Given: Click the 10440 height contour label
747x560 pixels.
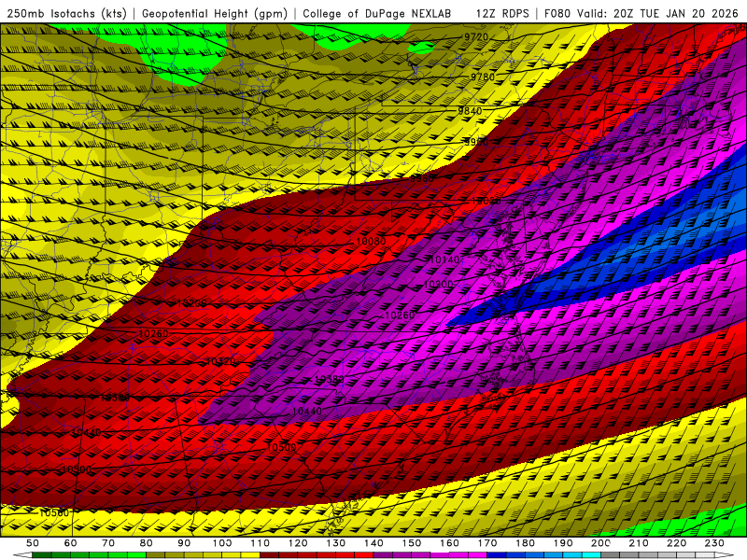Looking at the screenshot, I should tap(306, 412).
